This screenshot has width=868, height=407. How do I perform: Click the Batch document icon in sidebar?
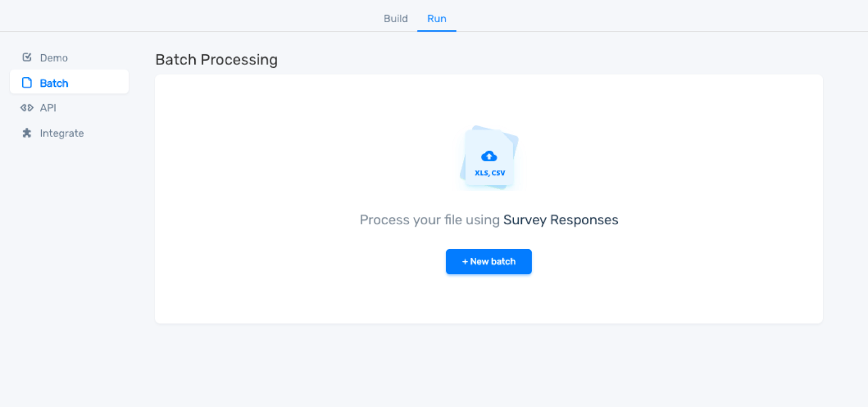[x=27, y=82]
